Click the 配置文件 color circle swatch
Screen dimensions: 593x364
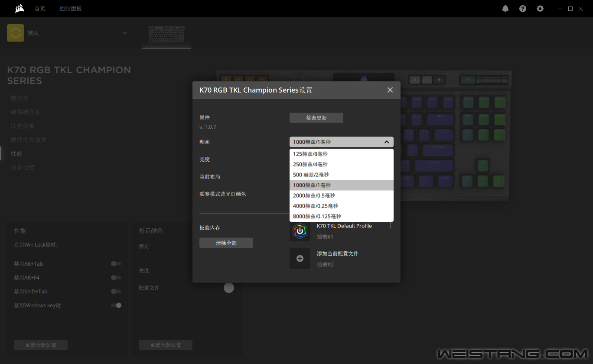tap(229, 288)
